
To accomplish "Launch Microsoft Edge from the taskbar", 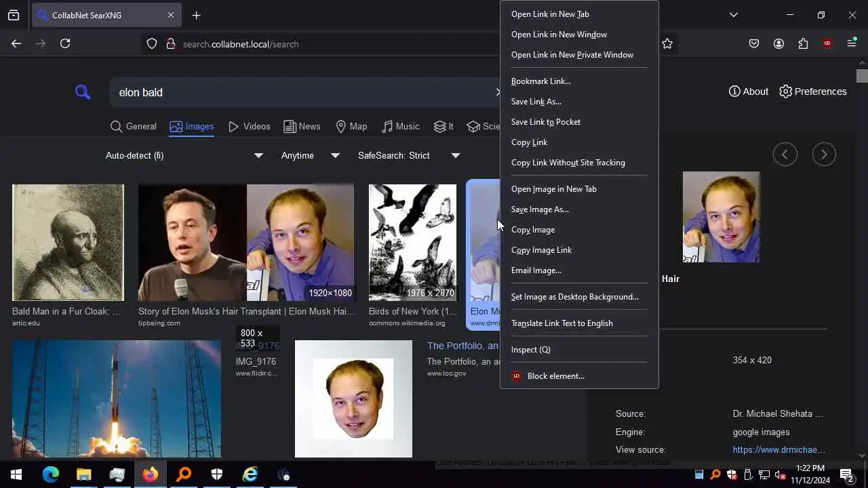I will pos(51,474).
